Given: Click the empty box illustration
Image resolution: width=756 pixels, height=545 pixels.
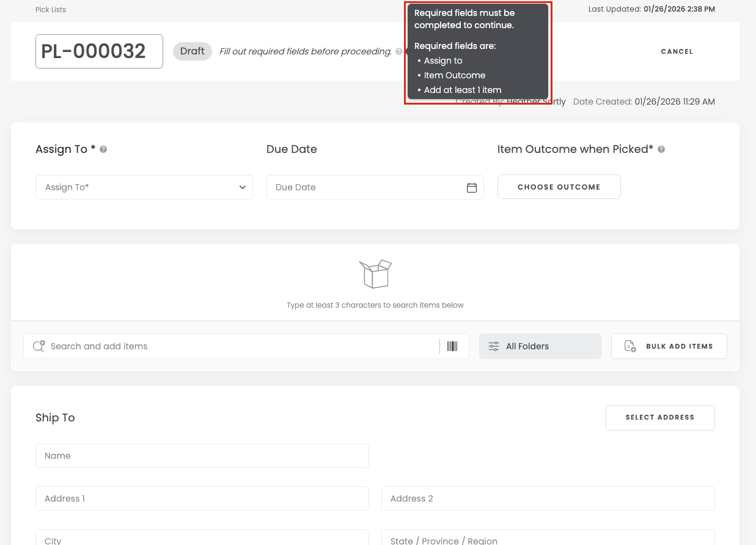Looking at the screenshot, I should point(375,273).
